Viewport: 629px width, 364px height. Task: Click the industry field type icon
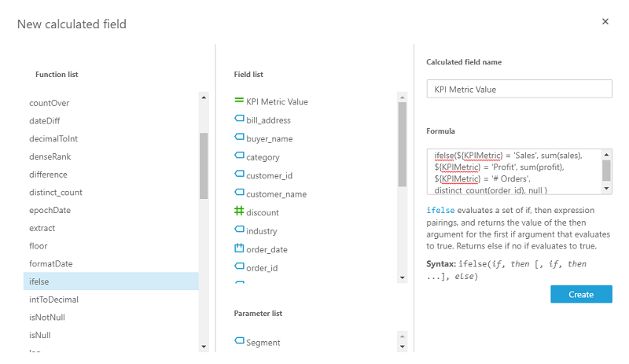click(x=239, y=230)
